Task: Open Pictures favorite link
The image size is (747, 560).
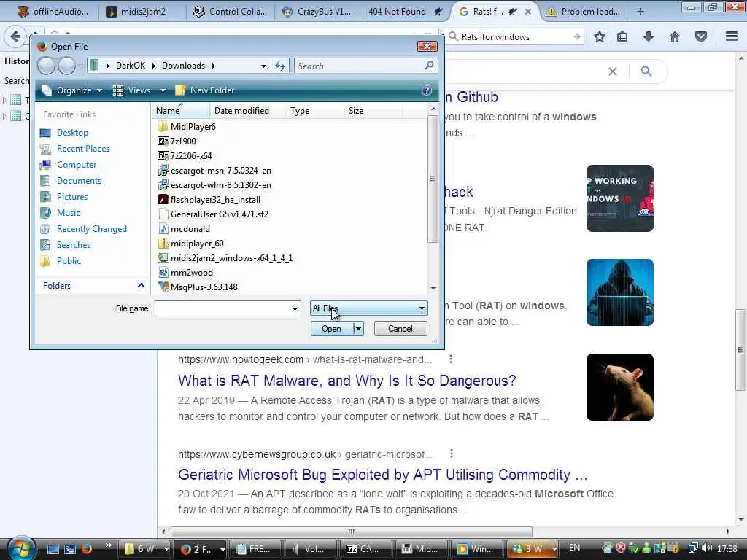Action: click(x=72, y=197)
